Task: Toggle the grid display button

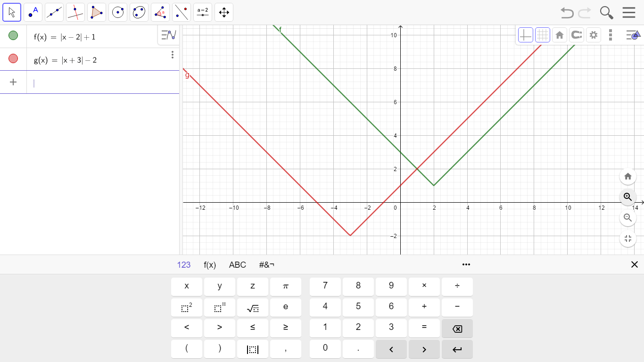Action: pyautogui.click(x=543, y=35)
